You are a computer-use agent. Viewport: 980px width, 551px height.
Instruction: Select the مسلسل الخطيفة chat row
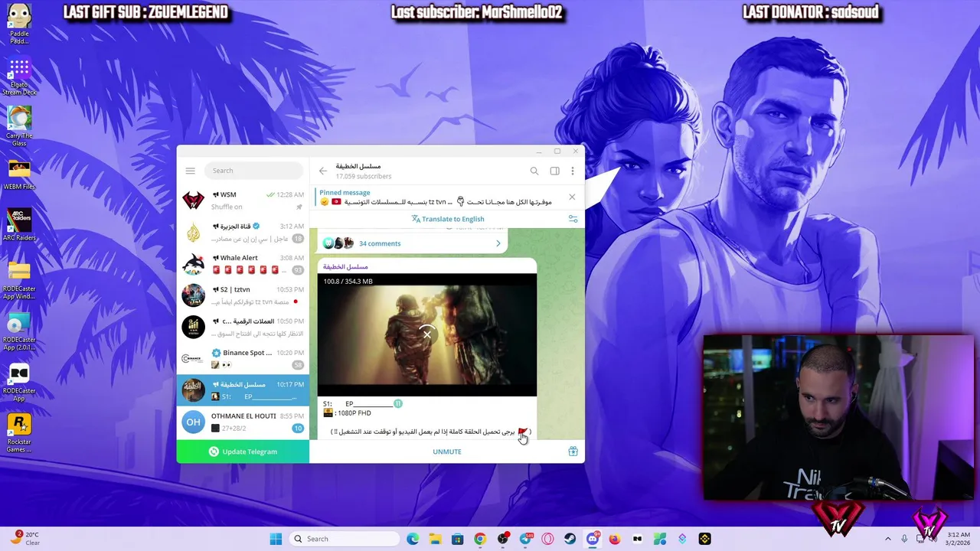243,390
